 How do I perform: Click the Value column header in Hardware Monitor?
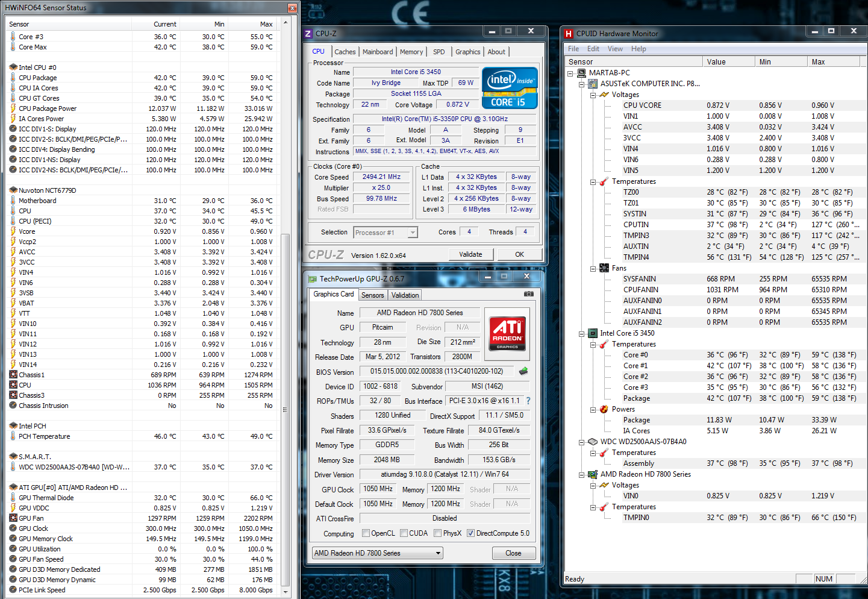pyautogui.click(x=728, y=61)
